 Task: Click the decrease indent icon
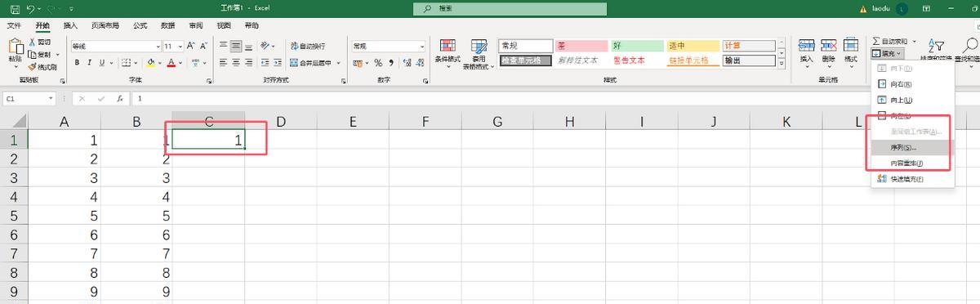265,62
